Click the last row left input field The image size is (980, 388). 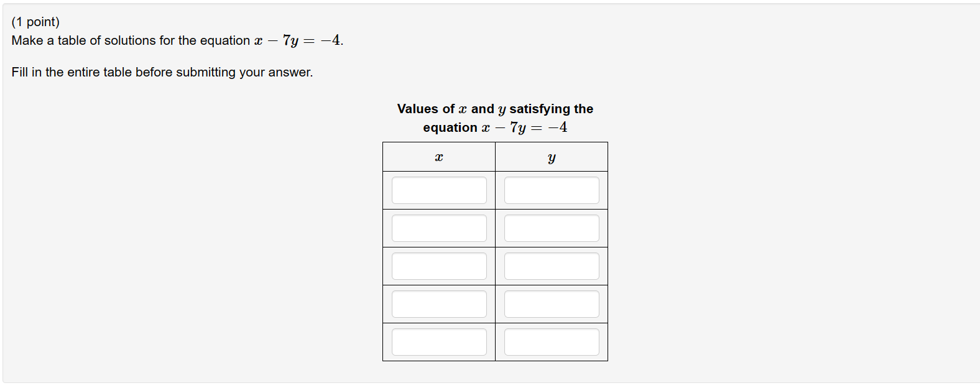[439, 341]
